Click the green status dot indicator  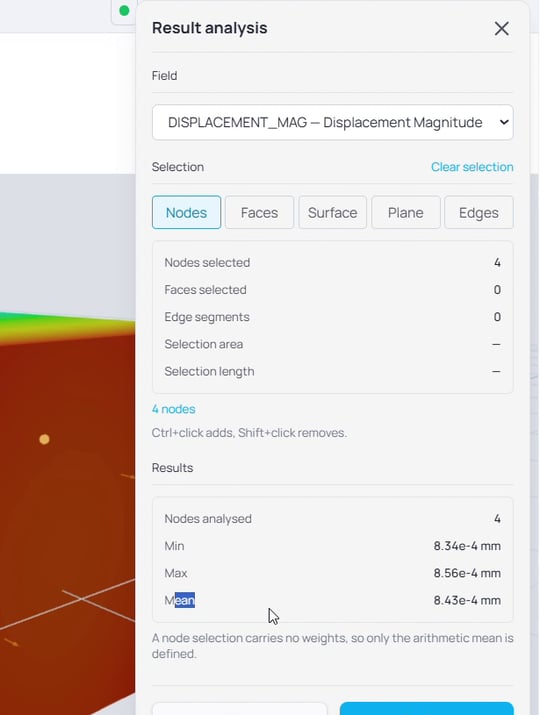coord(124,10)
